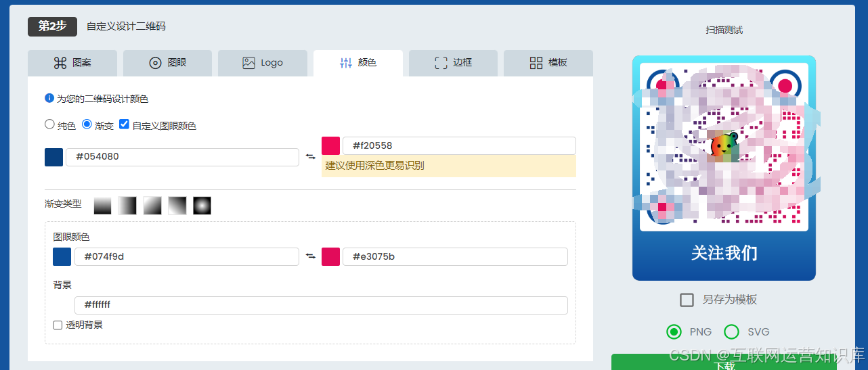The width and height of the screenshot is (868, 370).
Task: Click the #f20558 hex input field
Action: 459,145
